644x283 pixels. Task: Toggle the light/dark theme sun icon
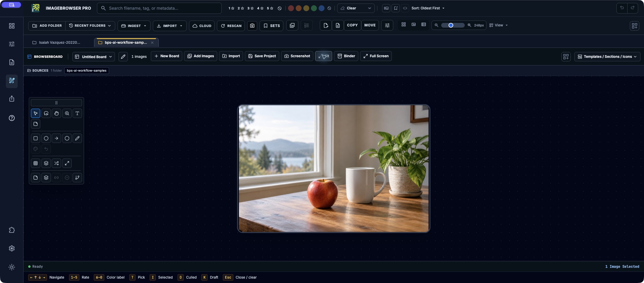coord(12,267)
